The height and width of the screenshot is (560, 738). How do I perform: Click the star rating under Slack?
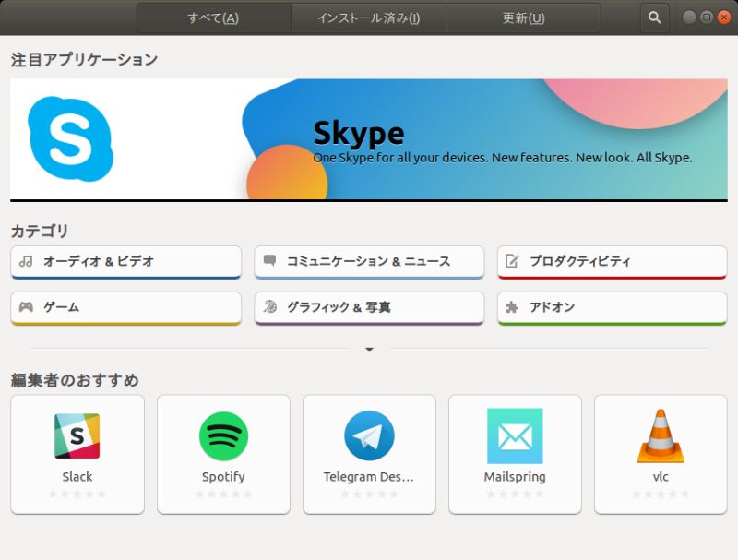[77, 494]
